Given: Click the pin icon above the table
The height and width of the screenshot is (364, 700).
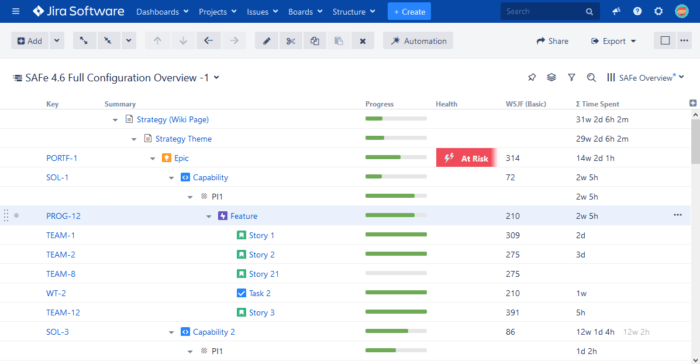Looking at the screenshot, I should pyautogui.click(x=532, y=77).
